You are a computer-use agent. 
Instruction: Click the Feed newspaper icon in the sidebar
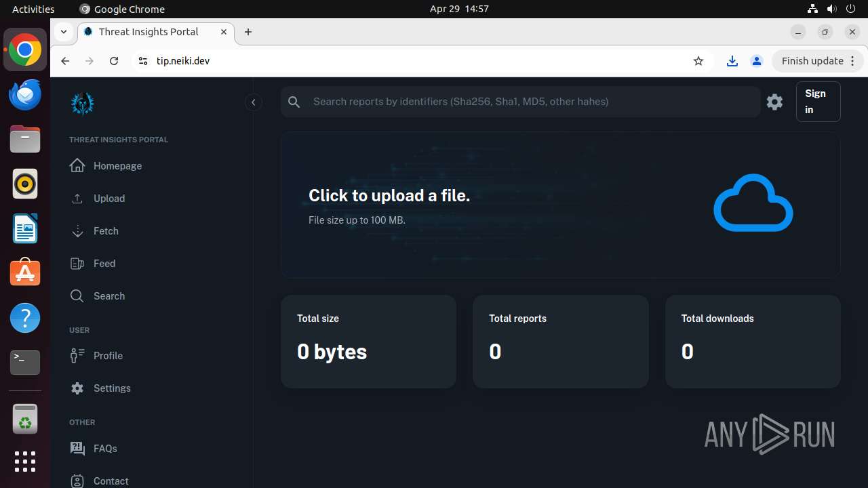click(x=77, y=264)
